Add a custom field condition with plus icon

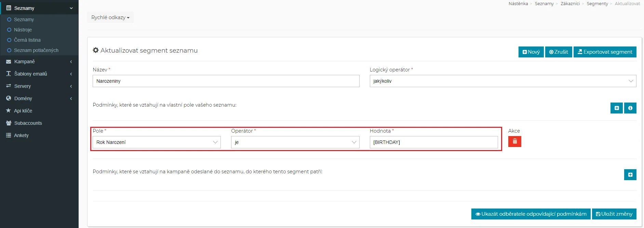tap(616, 108)
